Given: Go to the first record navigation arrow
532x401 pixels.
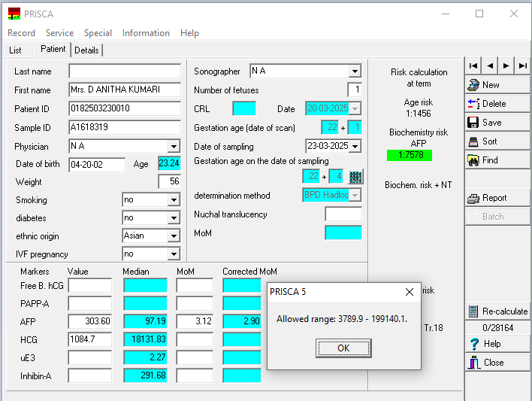Looking at the screenshot, I should click(473, 66).
